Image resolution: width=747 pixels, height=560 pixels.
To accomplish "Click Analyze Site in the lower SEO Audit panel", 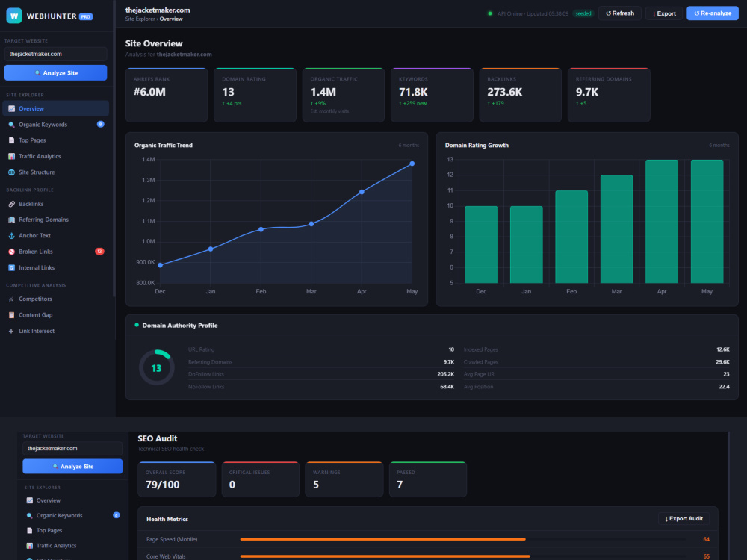I will click(72, 467).
